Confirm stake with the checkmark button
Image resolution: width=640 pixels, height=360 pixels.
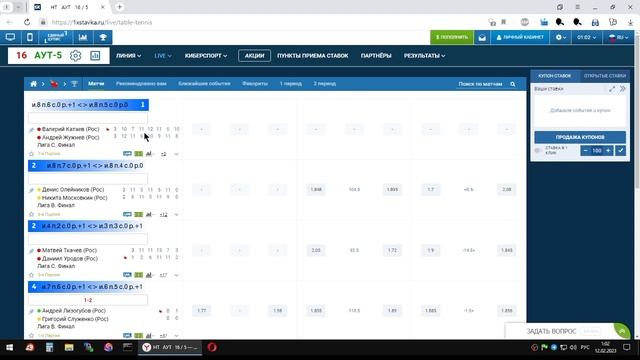tap(620, 151)
